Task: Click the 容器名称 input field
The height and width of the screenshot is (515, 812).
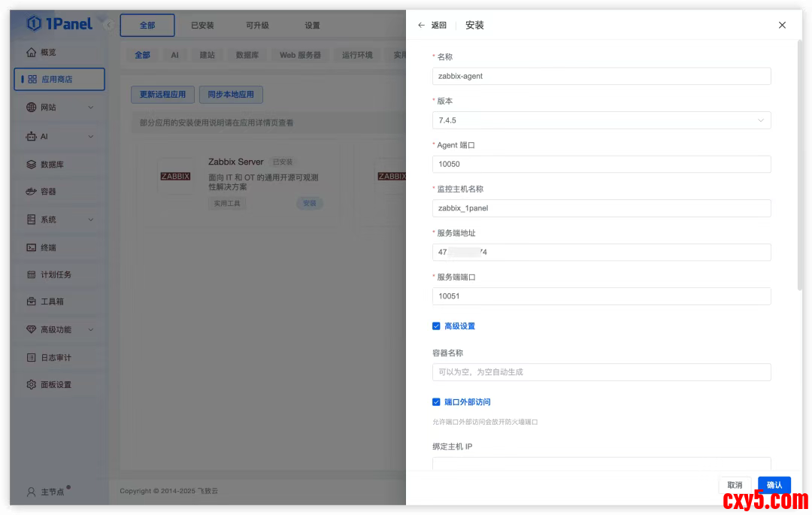Action: (601, 372)
